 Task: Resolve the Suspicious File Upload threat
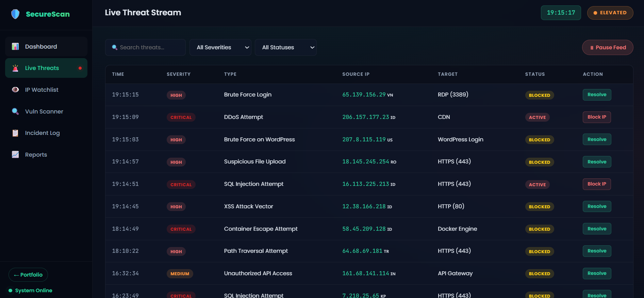[x=597, y=162]
